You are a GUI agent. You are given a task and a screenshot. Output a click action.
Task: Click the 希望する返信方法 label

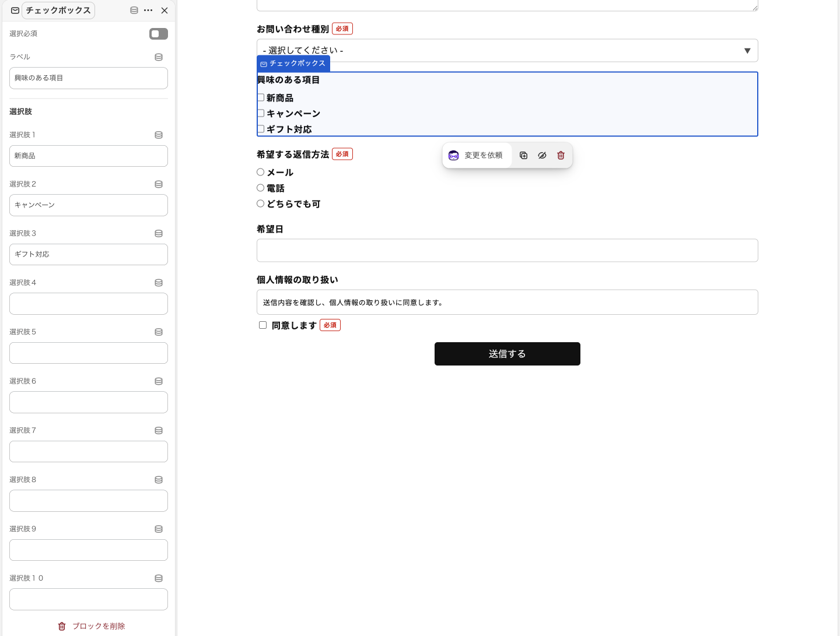click(x=293, y=154)
